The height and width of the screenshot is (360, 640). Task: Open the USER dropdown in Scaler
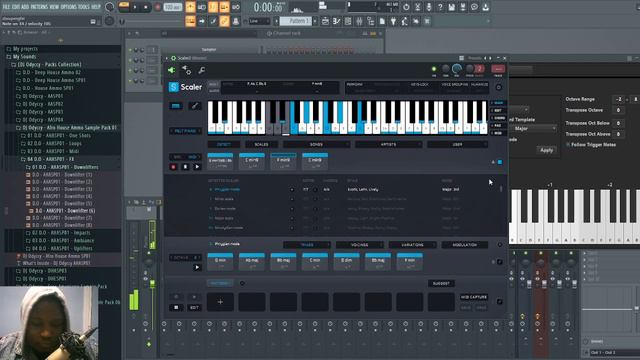click(x=458, y=144)
